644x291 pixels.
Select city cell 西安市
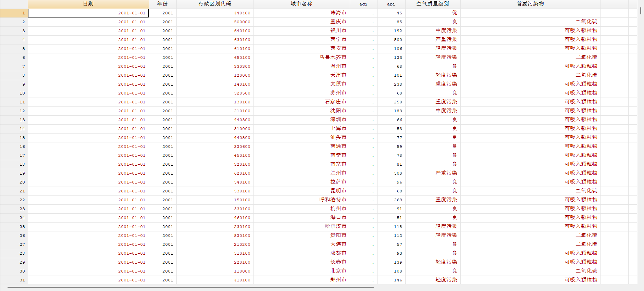[301, 49]
